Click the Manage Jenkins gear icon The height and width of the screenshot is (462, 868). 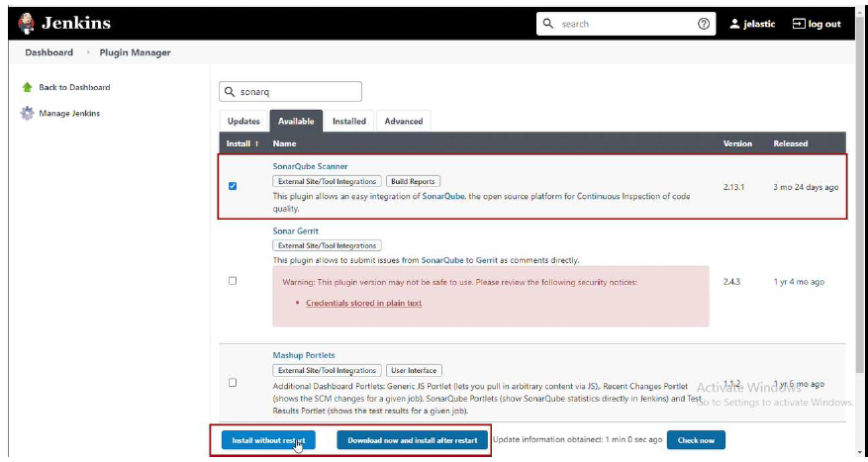pyautogui.click(x=27, y=114)
